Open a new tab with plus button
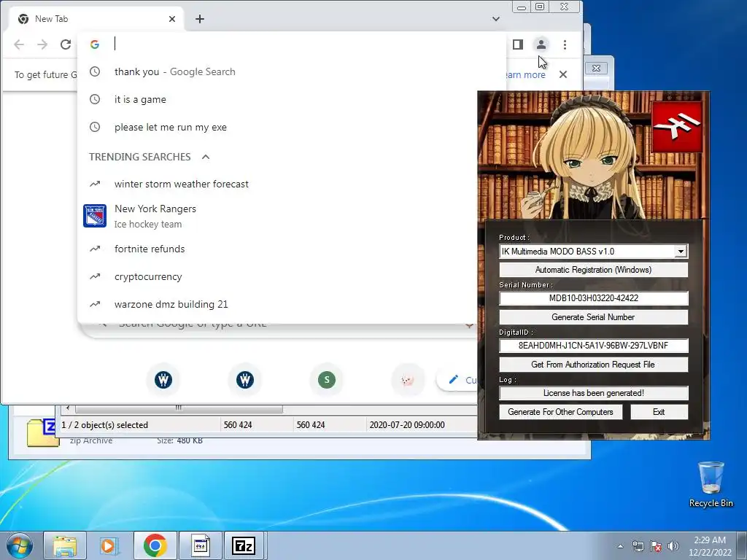This screenshot has width=747, height=560. click(200, 19)
